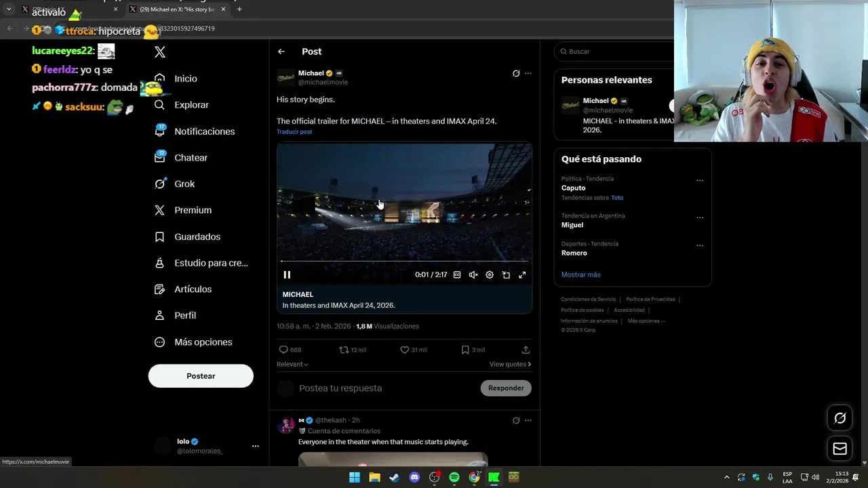Pause the video trailer
The image size is (868, 488).
287,274
